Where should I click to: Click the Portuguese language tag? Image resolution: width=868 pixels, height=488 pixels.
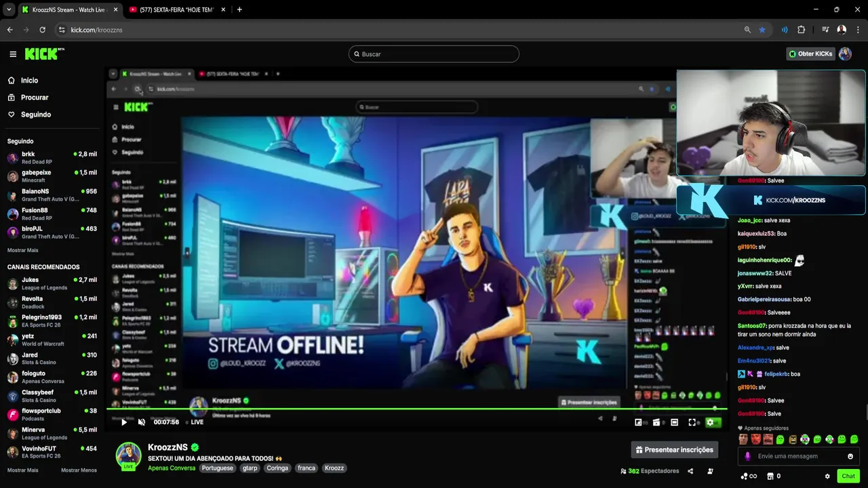217,468
